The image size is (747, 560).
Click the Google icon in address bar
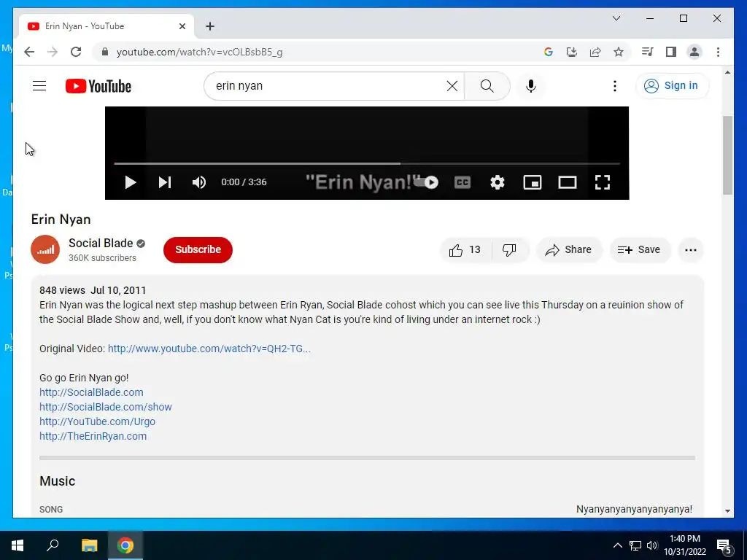[x=549, y=52]
